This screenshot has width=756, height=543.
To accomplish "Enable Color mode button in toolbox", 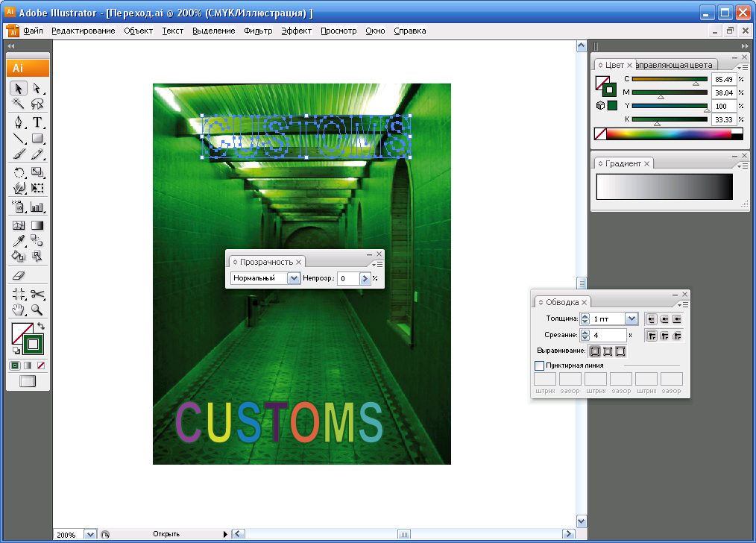I will [x=15, y=365].
